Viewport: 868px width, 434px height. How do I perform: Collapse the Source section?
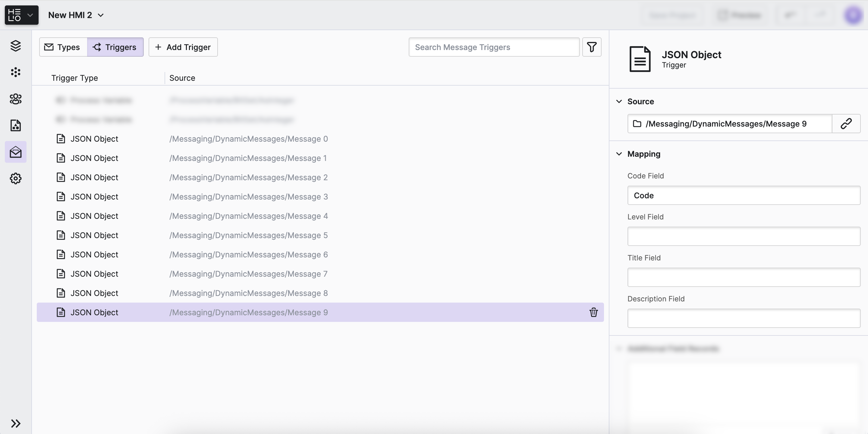point(619,102)
